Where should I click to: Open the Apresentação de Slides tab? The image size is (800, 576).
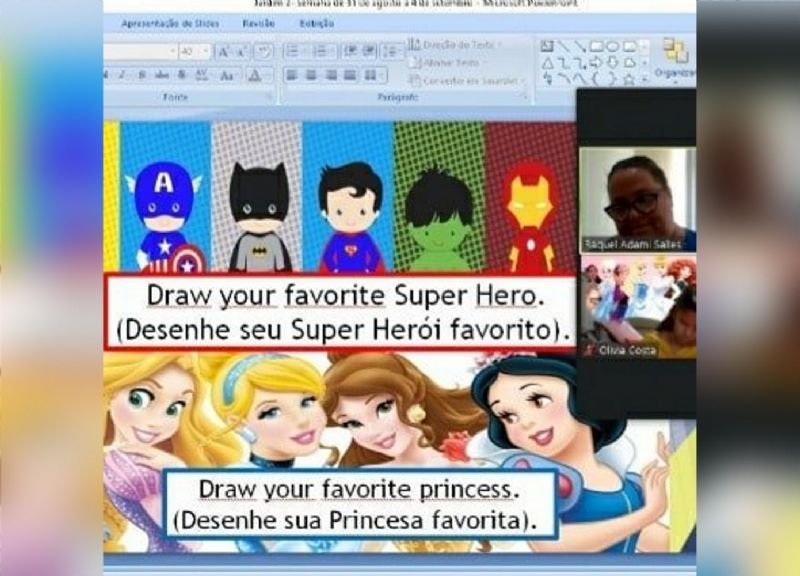pos(170,23)
